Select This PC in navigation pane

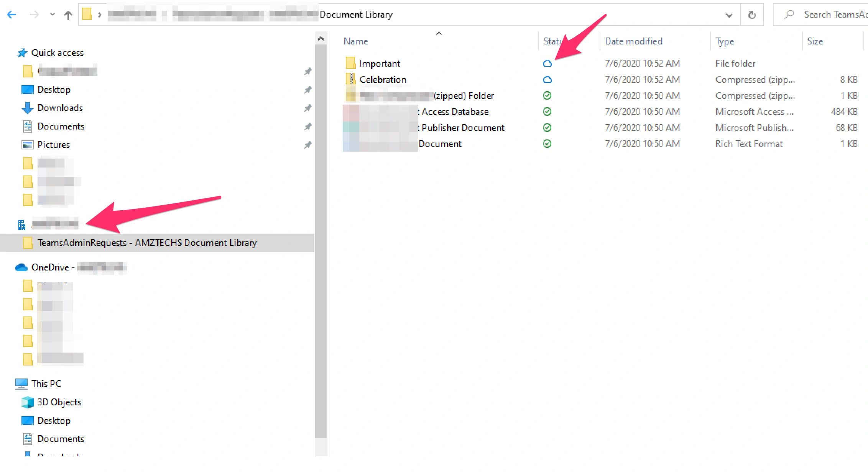(46, 384)
